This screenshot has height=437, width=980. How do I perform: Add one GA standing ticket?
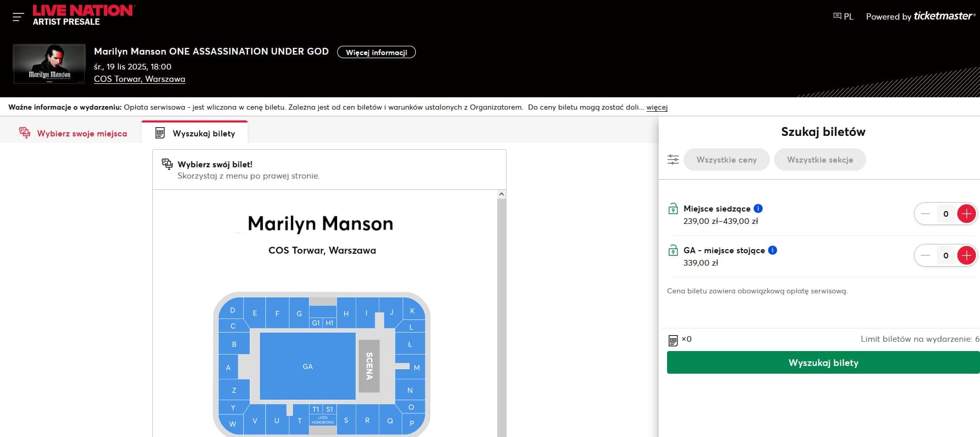click(x=966, y=255)
